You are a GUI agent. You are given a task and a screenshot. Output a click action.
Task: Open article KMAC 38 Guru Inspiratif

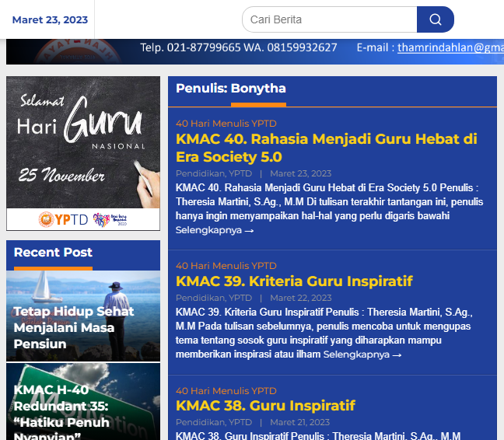265,405
